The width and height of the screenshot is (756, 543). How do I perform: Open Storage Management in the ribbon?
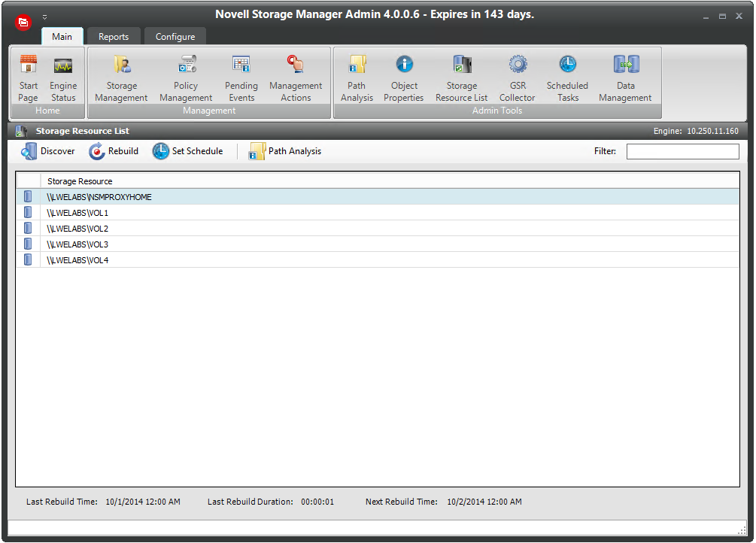coord(122,78)
